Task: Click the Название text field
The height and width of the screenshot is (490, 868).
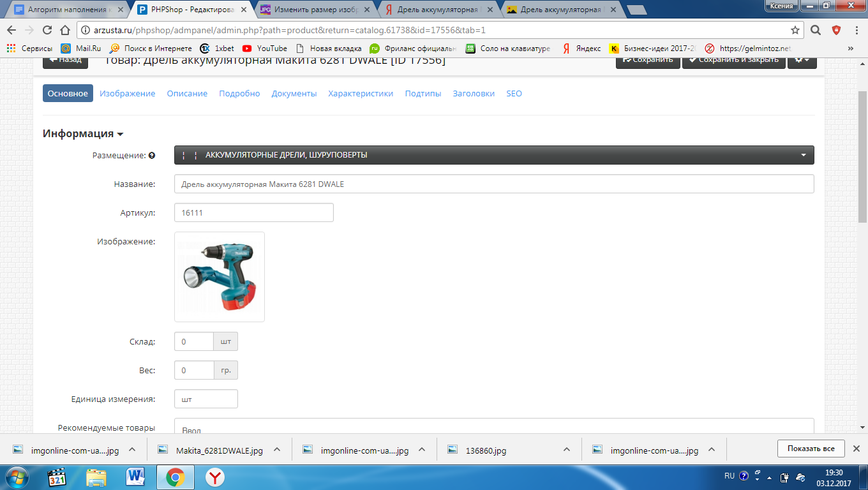Action: (494, 184)
